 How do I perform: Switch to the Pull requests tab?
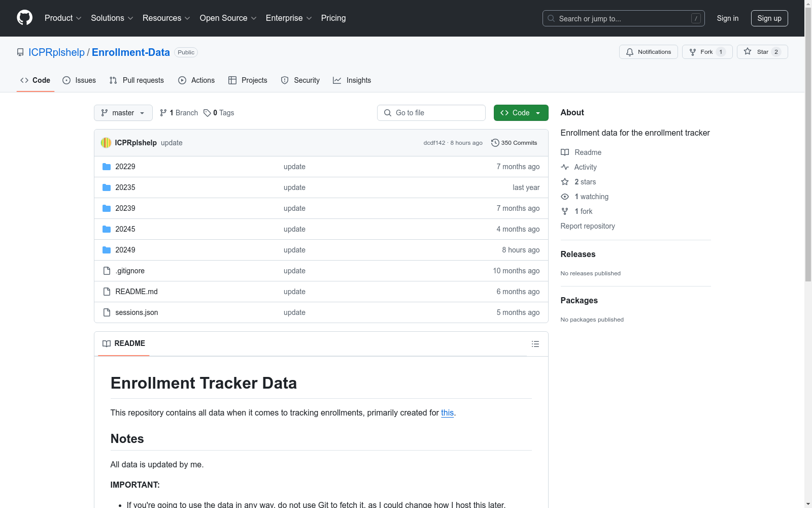tap(137, 80)
